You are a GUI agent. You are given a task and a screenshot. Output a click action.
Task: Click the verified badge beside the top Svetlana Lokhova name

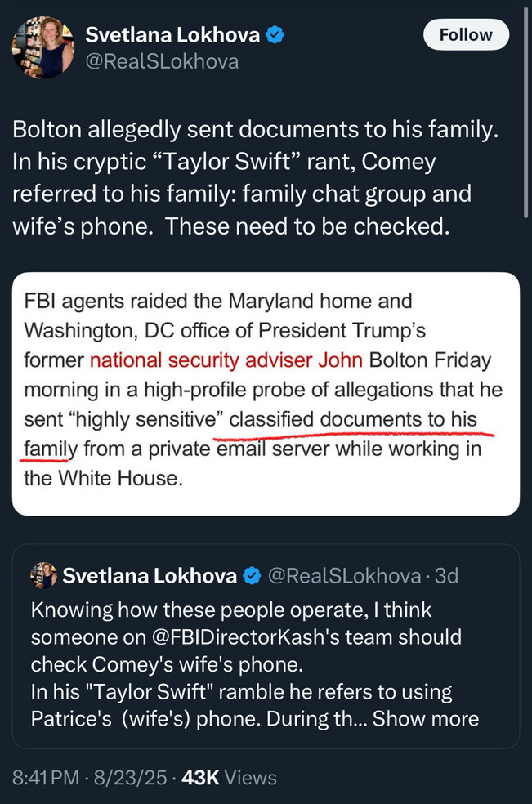(276, 35)
